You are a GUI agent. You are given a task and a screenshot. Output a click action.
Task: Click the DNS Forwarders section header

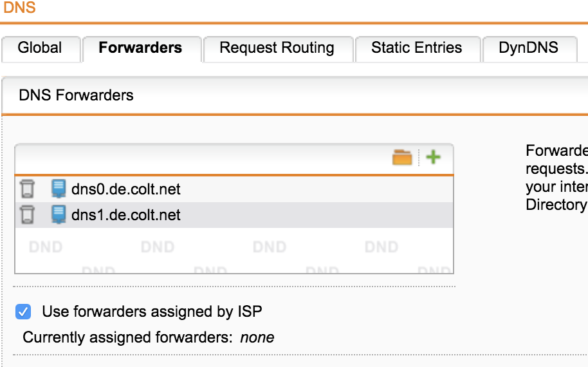coord(76,95)
